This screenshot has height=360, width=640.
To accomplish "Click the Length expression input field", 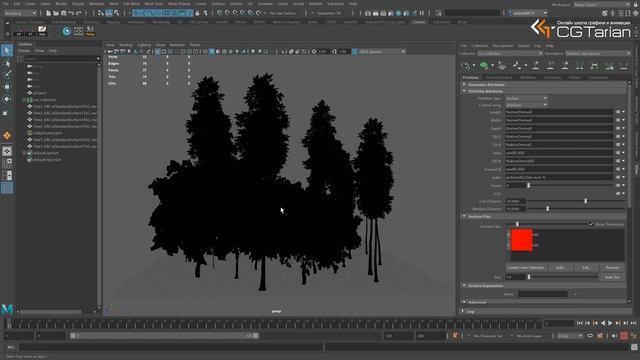I will (559, 112).
